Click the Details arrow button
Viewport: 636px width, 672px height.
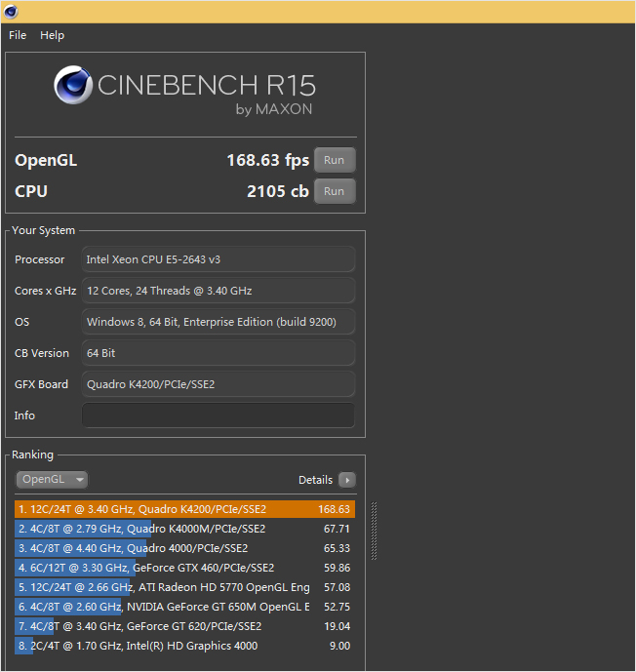click(x=347, y=480)
